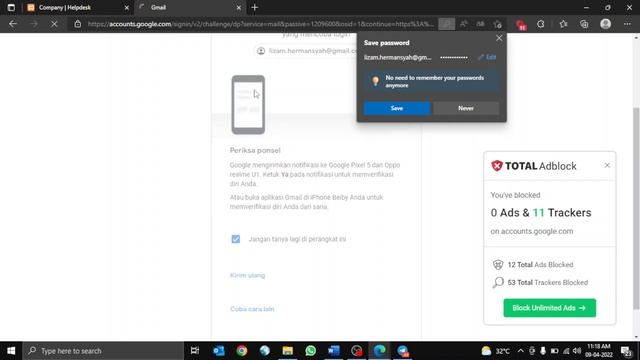Click the site lock info icon
Viewport: 640px width, 360px height.
coord(78,24)
